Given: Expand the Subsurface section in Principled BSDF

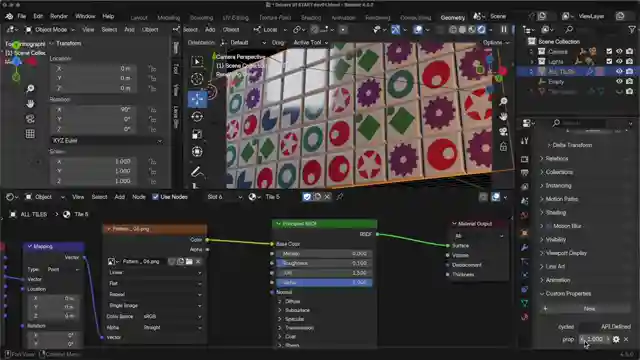Looking at the screenshot, I should click(298, 310).
